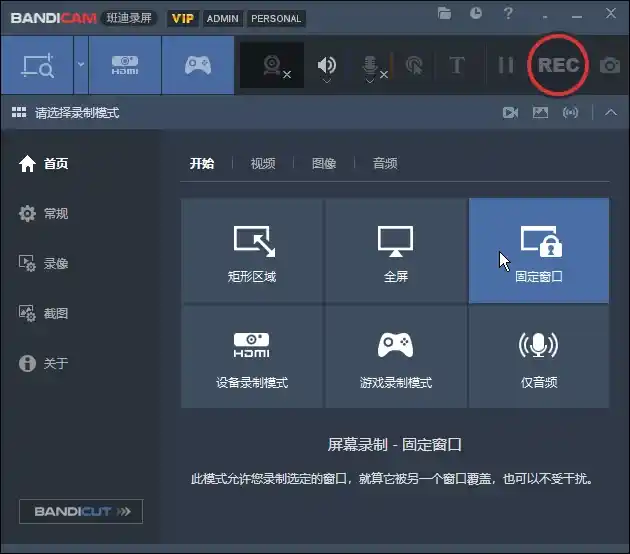This screenshot has height=554, width=630.
Task: Switch to the 音频 tab
Action: pyautogui.click(x=385, y=164)
